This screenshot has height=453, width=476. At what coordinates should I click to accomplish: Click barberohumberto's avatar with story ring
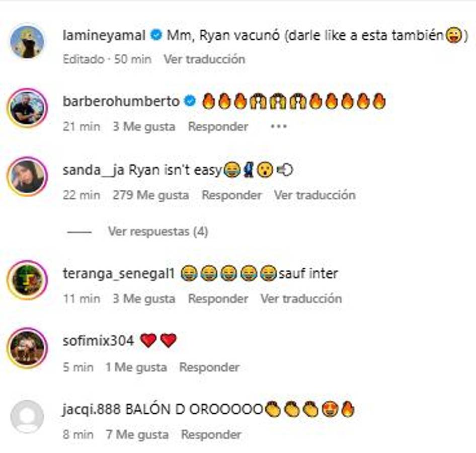(x=27, y=108)
